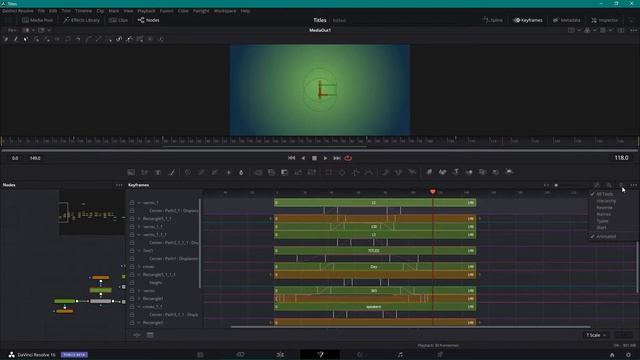Collapse the Rectangle1_1_1_1 keyframe track

139,275
